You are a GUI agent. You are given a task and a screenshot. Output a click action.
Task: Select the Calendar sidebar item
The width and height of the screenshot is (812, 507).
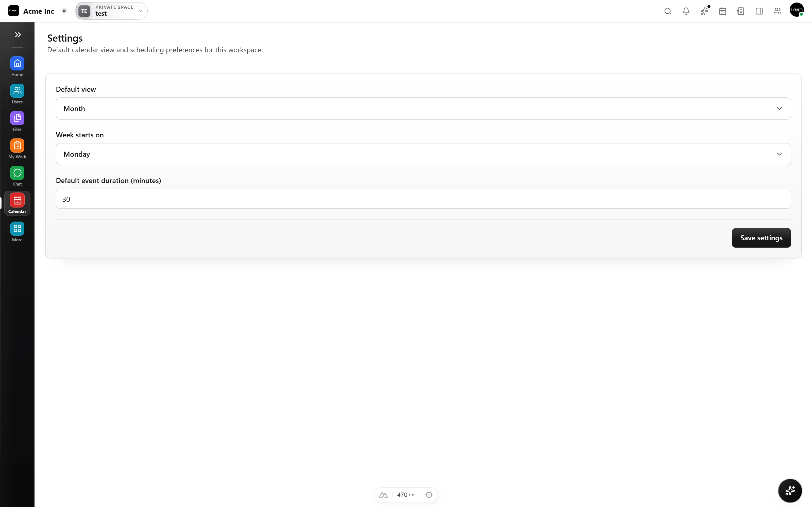coord(17,204)
